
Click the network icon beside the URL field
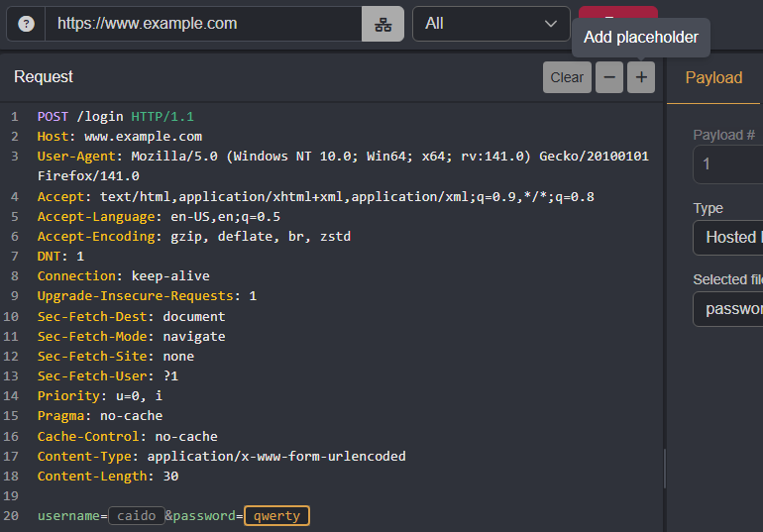click(382, 24)
